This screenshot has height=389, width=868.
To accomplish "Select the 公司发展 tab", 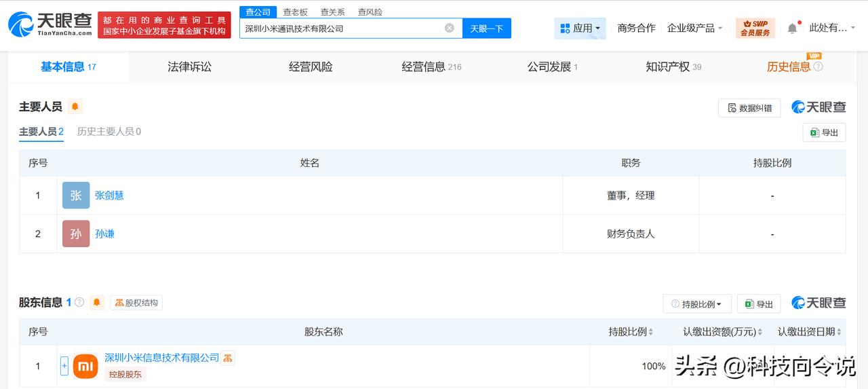I will tap(553, 67).
